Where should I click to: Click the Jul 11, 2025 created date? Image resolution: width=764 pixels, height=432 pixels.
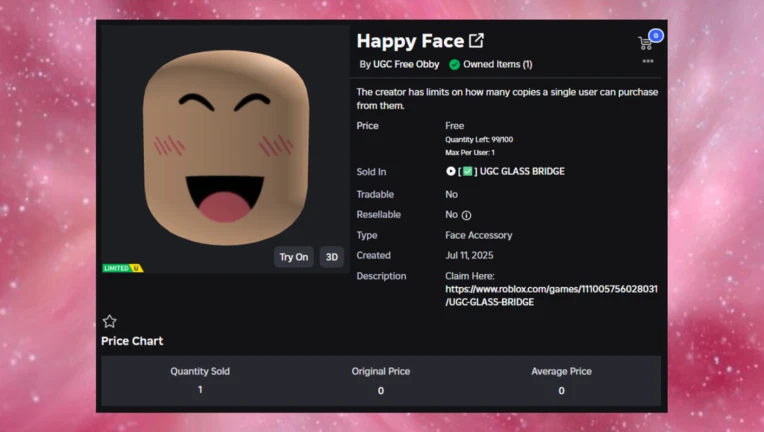pos(469,255)
